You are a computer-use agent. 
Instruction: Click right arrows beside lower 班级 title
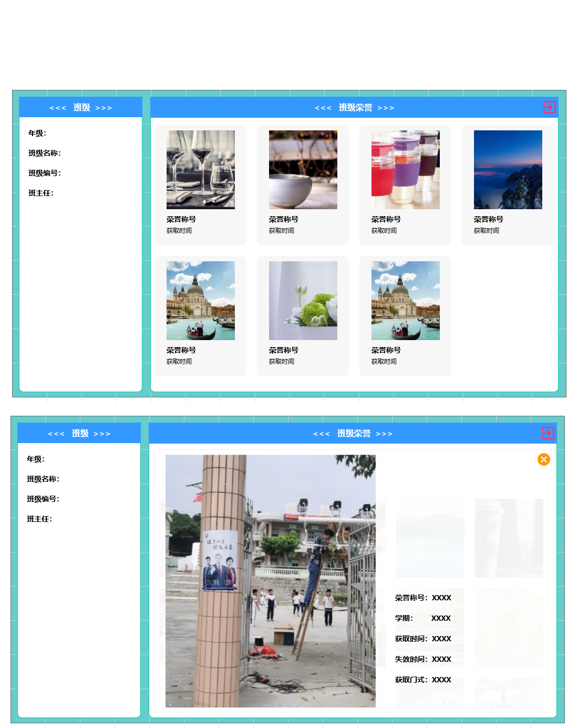[x=102, y=434]
